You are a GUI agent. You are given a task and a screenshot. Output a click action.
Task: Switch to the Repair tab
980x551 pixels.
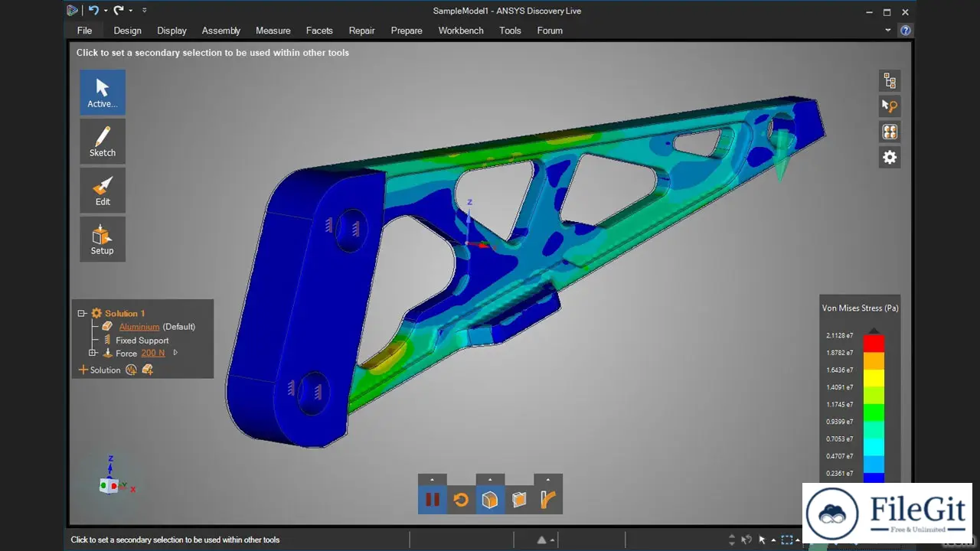362,31
